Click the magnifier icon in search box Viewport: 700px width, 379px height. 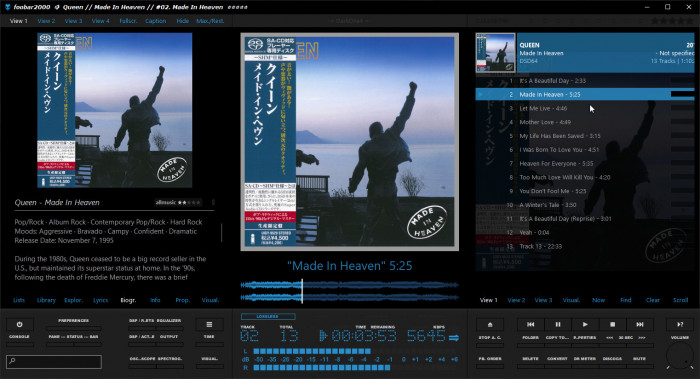(12, 361)
